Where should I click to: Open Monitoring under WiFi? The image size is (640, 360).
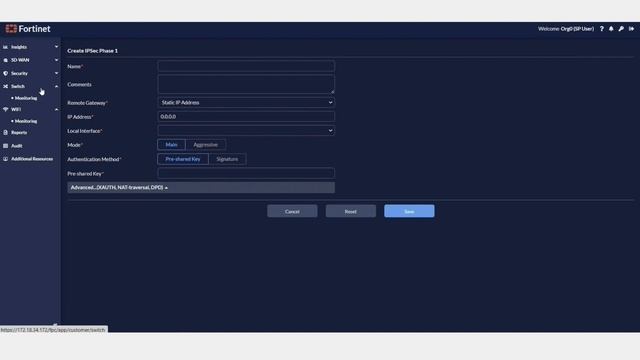coord(26,121)
